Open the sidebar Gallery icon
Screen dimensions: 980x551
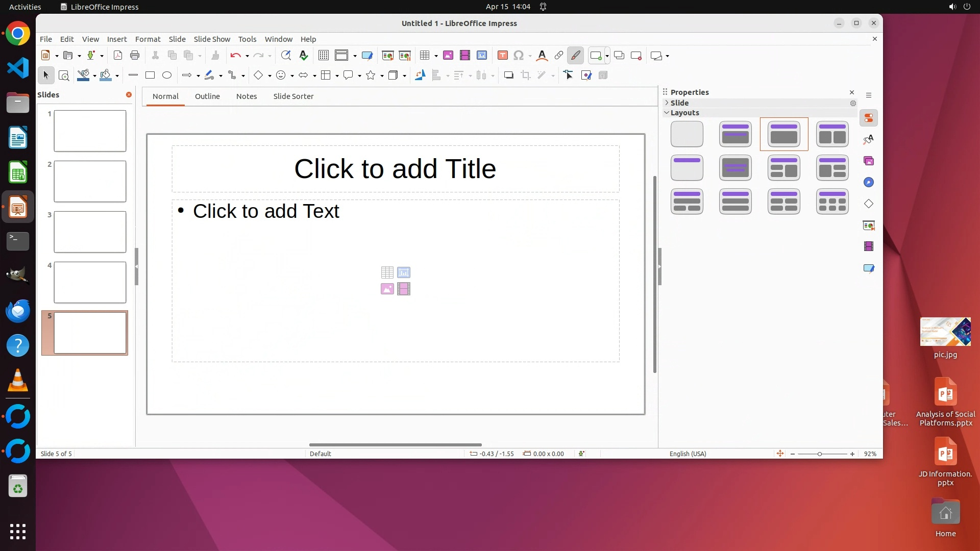pos(869,161)
